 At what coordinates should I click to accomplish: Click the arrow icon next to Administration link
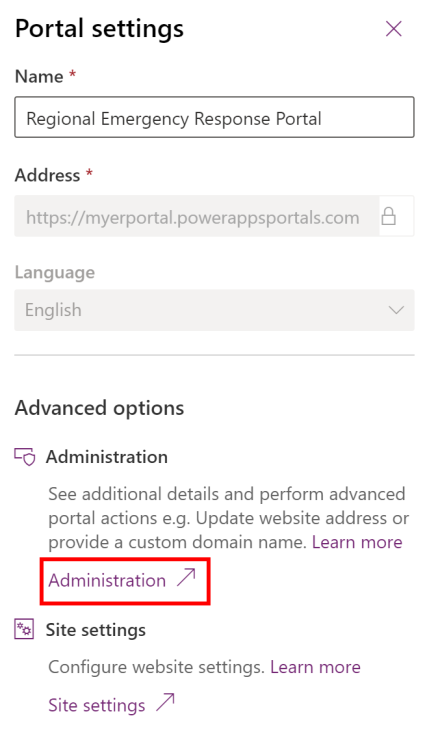click(x=186, y=578)
